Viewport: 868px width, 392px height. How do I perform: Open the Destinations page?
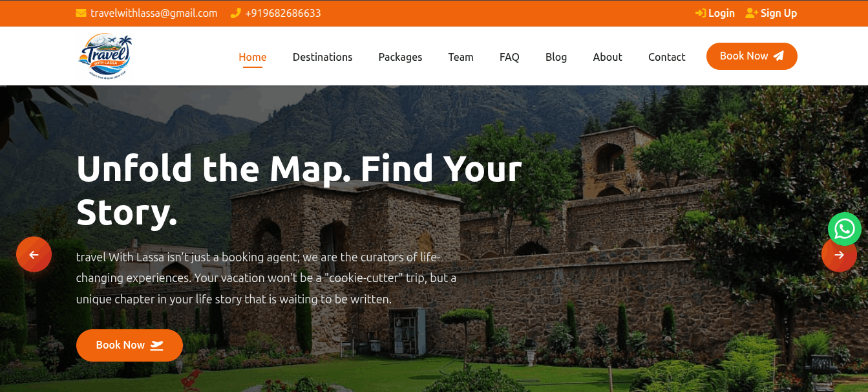click(x=322, y=57)
